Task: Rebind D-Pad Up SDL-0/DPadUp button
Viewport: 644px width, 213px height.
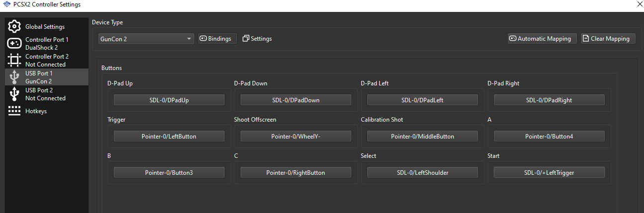Action: pyautogui.click(x=169, y=100)
